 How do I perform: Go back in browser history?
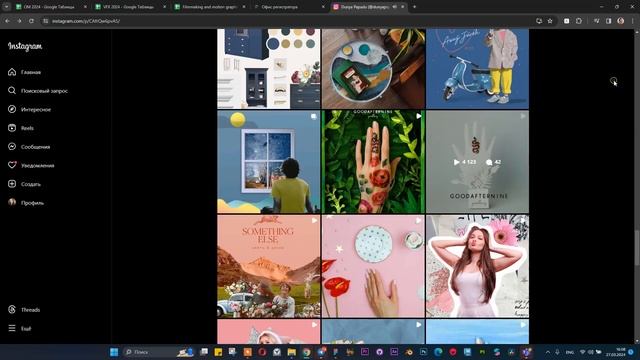7,21
